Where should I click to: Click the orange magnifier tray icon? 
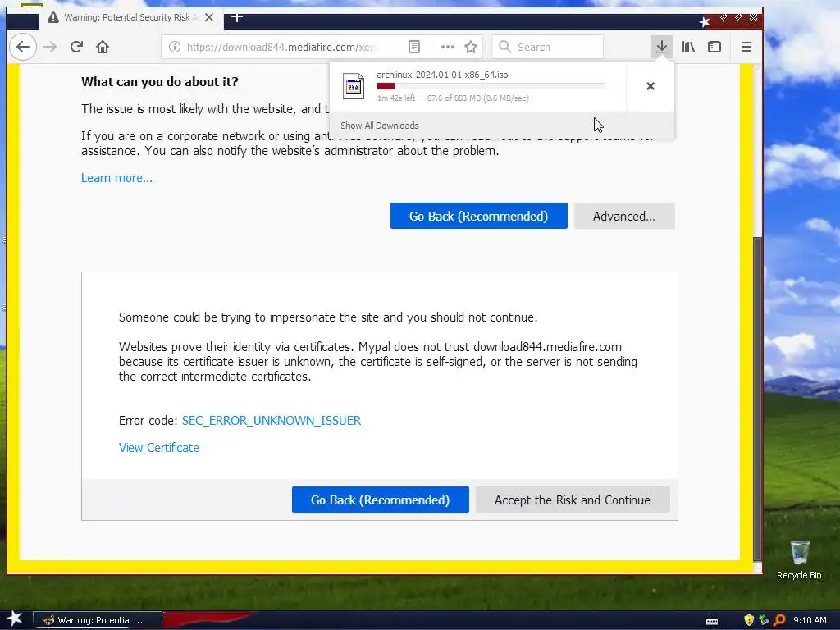(779, 620)
